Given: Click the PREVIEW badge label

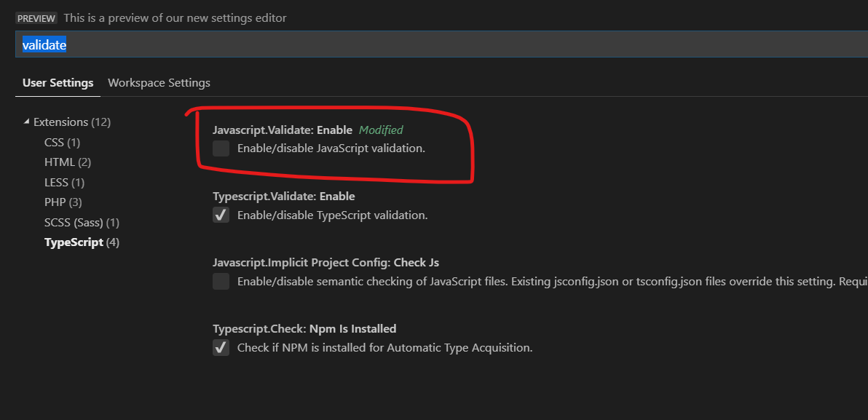Looking at the screenshot, I should pos(36,18).
